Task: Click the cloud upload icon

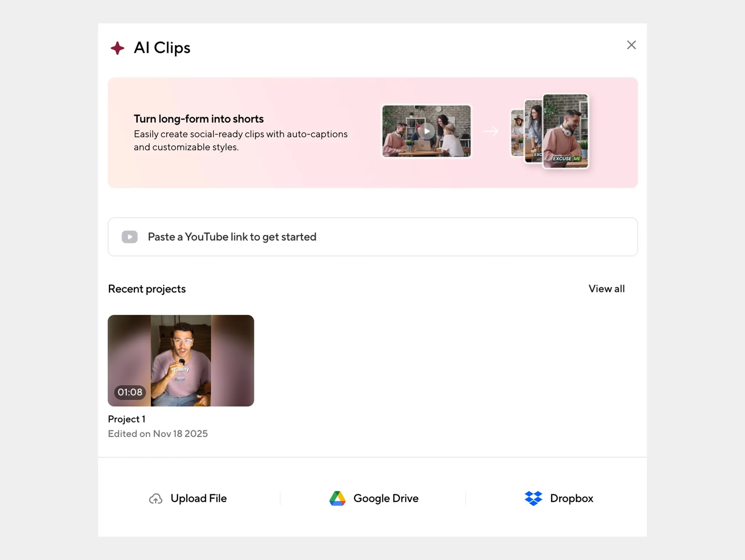Action: click(156, 499)
